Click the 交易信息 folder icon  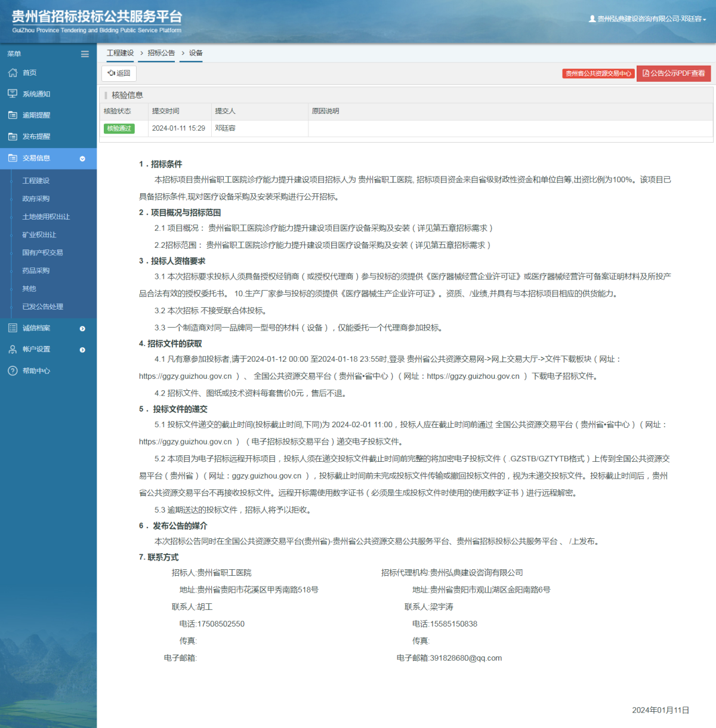tap(12, 158)
